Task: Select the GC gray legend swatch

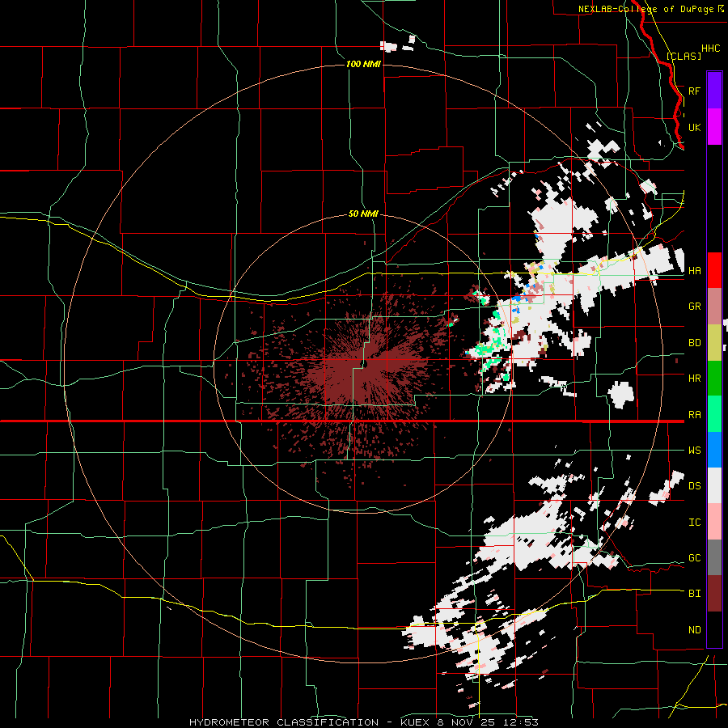Action: 714,557
